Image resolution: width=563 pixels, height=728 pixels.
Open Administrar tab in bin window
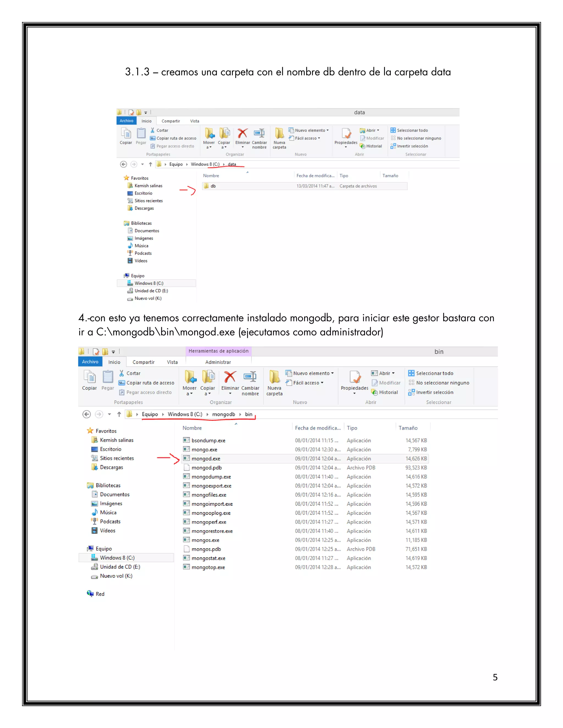pos(218,362)
